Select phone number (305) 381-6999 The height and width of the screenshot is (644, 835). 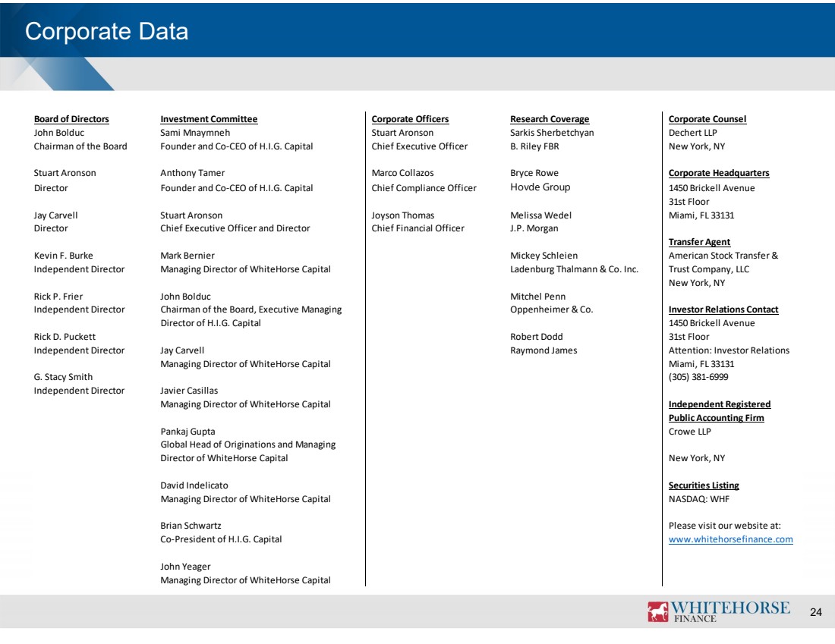point(698,377)
